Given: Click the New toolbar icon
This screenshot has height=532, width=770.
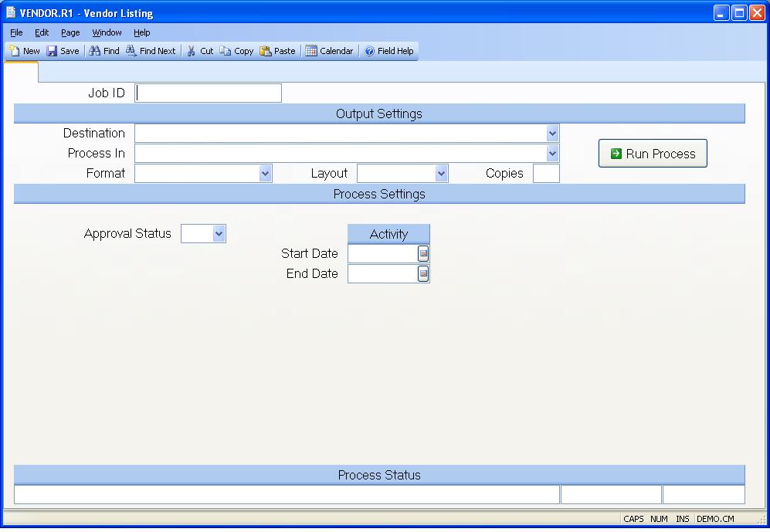Looking at the screenshot, I should pyautogui.click(x=15, y=51).
